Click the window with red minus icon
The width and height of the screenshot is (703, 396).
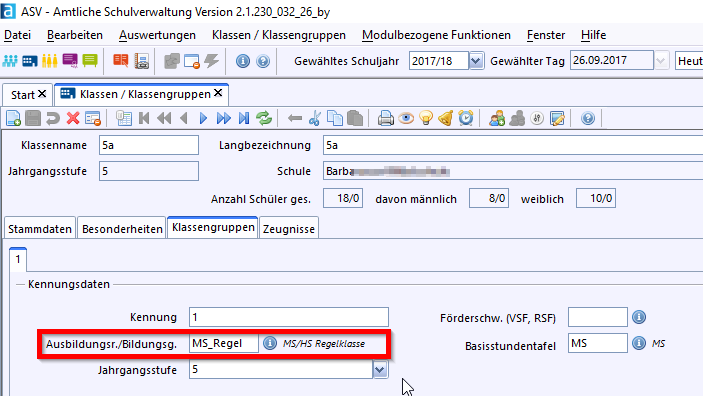(192, 61)
